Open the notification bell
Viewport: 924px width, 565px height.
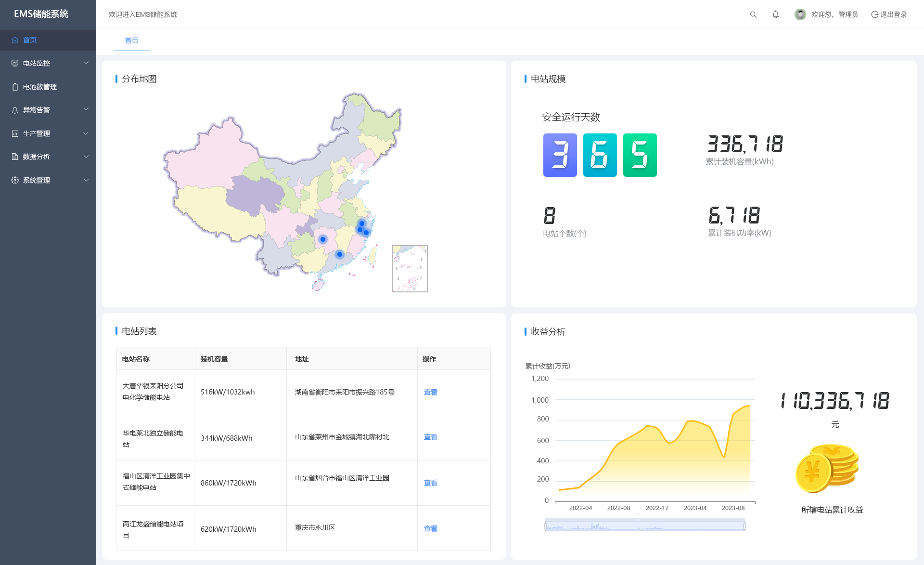(x=776, y=15)
